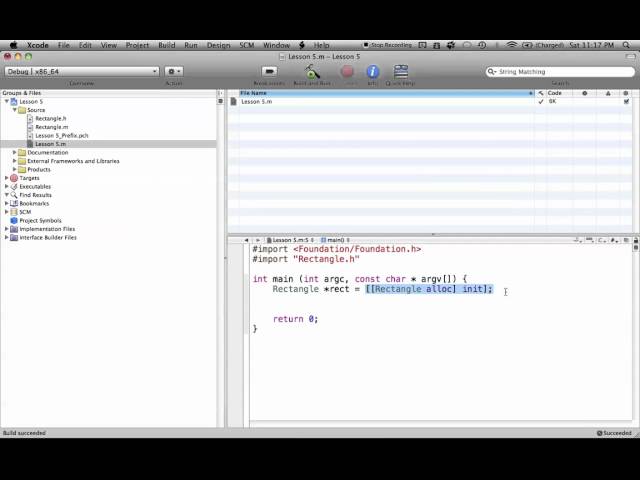
Task: Open the Run menu
Action: pos(191,45)
